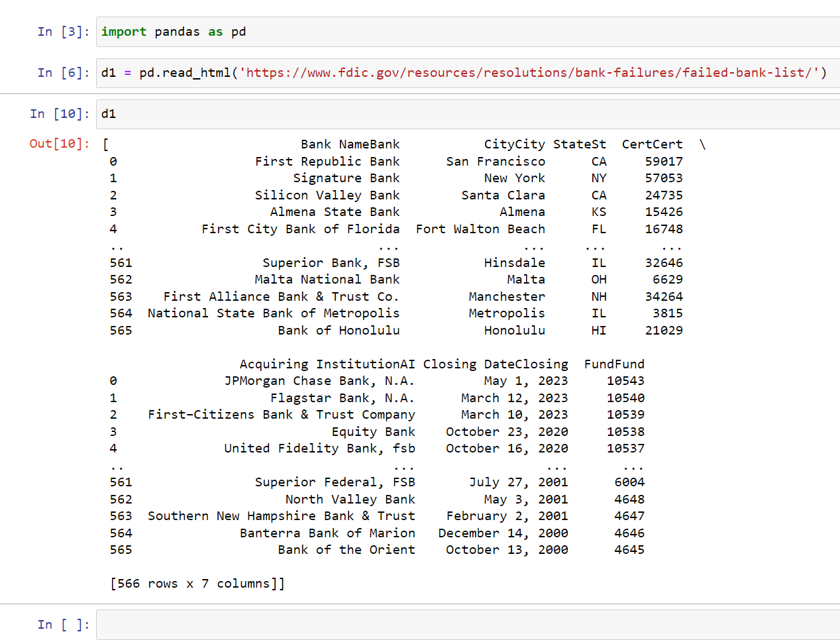The image size is (840, 640).
Task: Click 'JPMorgan Chase Bank, N.A.' text
Action: pos(320,381)
